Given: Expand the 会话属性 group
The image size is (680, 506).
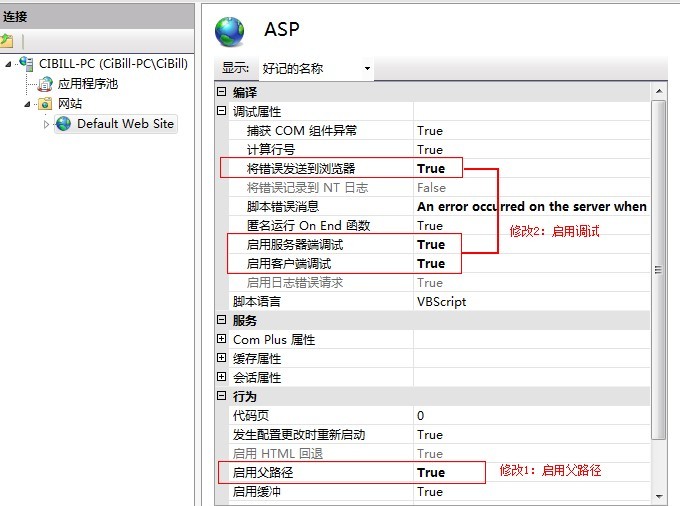Looking at the screenshot, I should click(221, 378).
